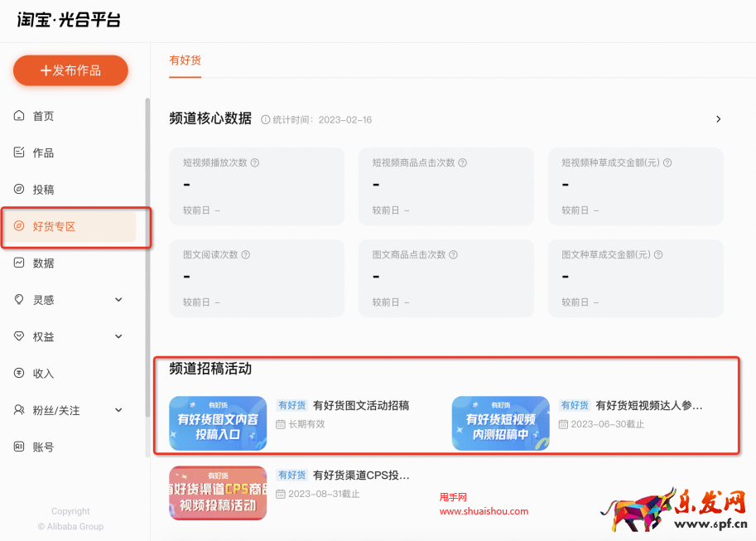Open the 首页 home icon

pos(19,116)
